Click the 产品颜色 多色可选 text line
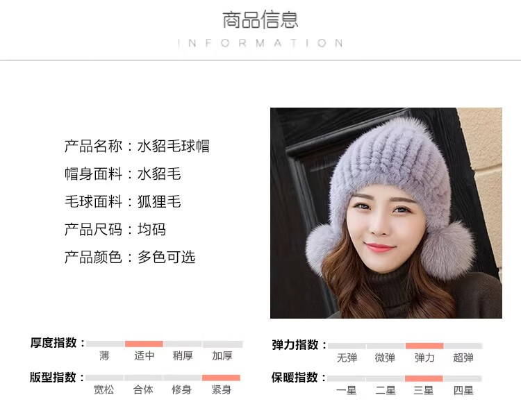This screenshot has height=420, width=521. (130, 257)
